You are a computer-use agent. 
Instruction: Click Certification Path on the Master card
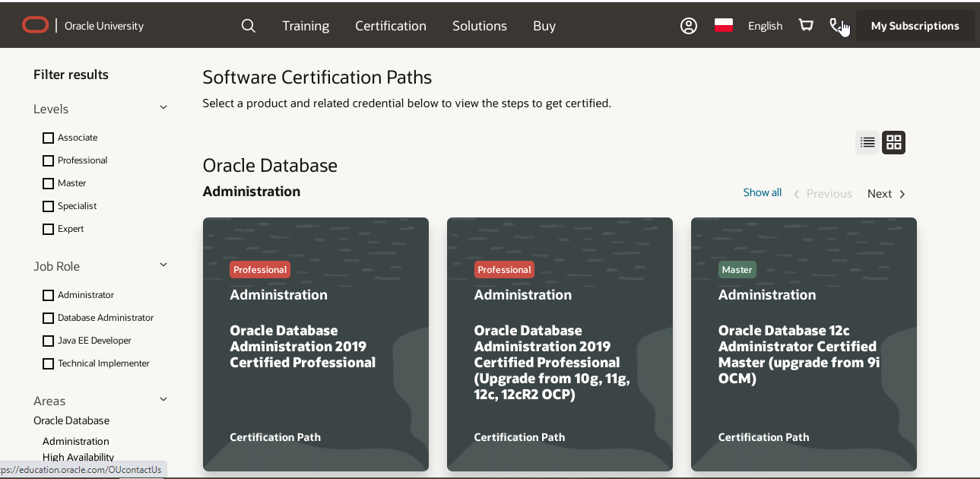pos(763,437)
